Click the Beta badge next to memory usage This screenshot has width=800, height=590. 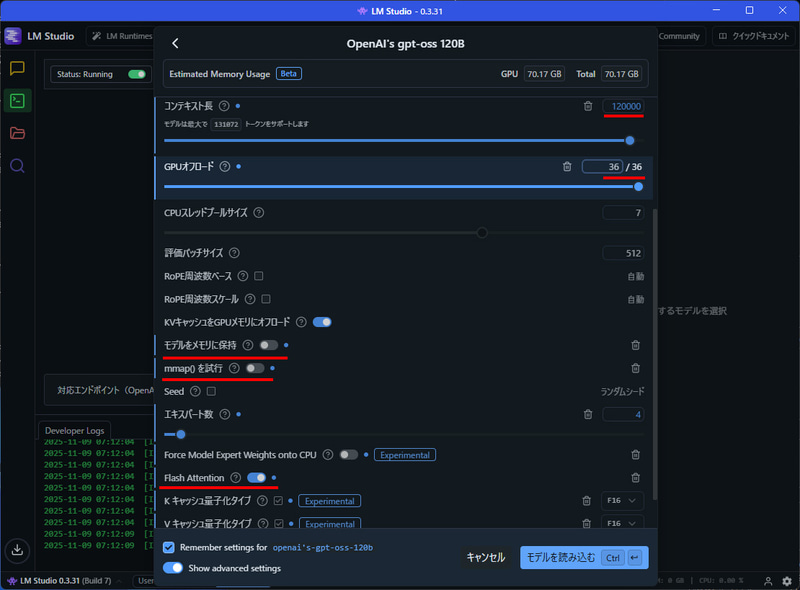[289, 73]
